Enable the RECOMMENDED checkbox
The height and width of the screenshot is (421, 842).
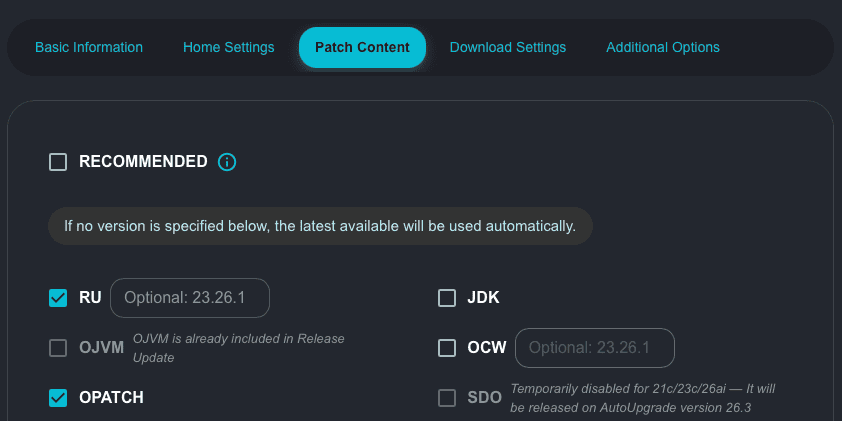click(x=58, y=162)
